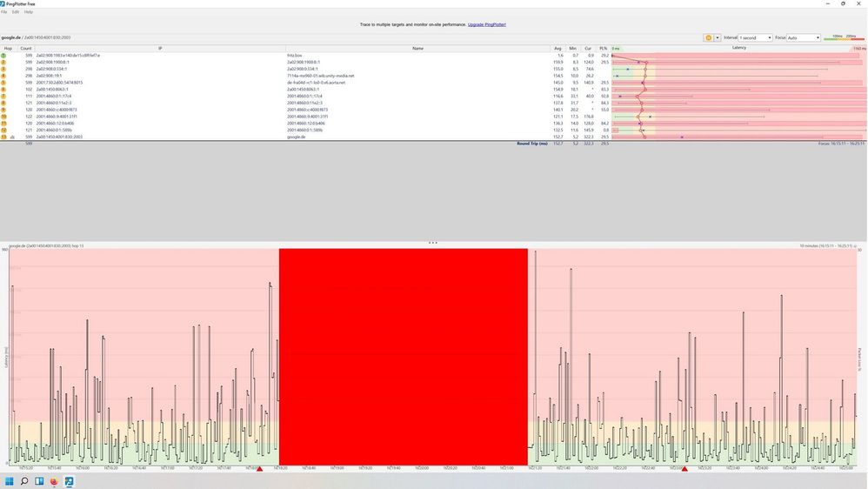Viewport: 868px width, 489px height.
Task: Click the Name column header
Action: point(418,48)
